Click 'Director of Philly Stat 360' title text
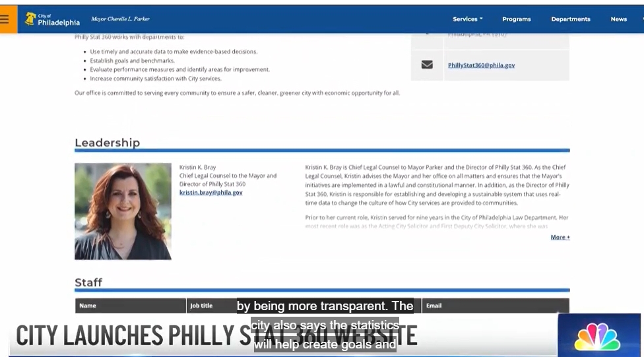The height and width of the screenshot is (357, 644). tap(212, 184)
